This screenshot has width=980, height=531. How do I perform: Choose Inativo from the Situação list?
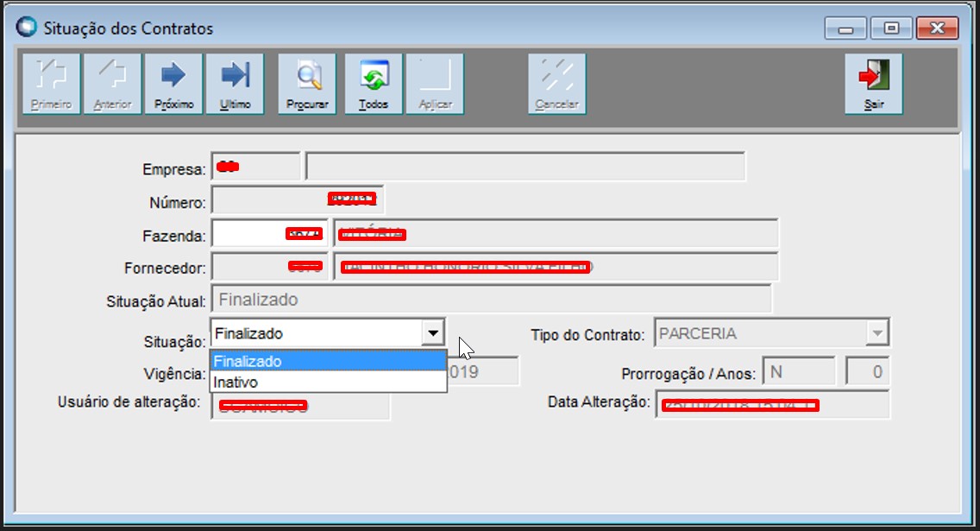pyautogui.click(x=328, y=382)
